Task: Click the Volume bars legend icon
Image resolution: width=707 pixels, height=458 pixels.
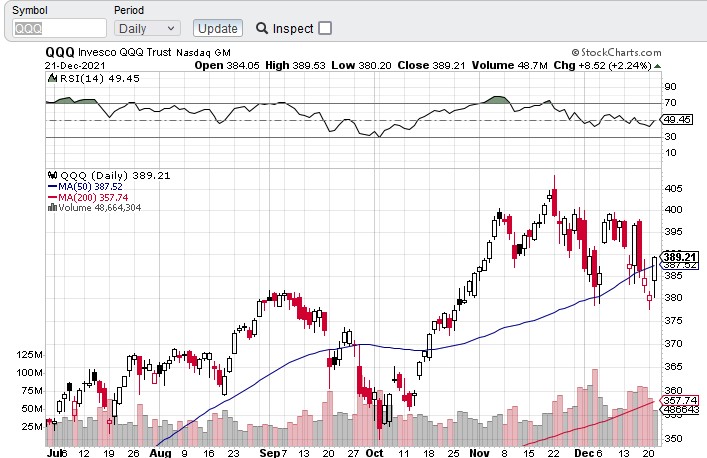Action: tap(52, 207)
